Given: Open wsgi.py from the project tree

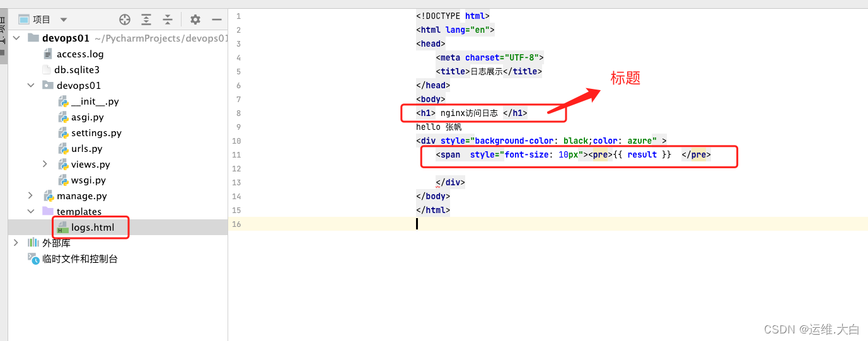Looking at the screenshot, I should pyautogui.click(x=88, y=180).
